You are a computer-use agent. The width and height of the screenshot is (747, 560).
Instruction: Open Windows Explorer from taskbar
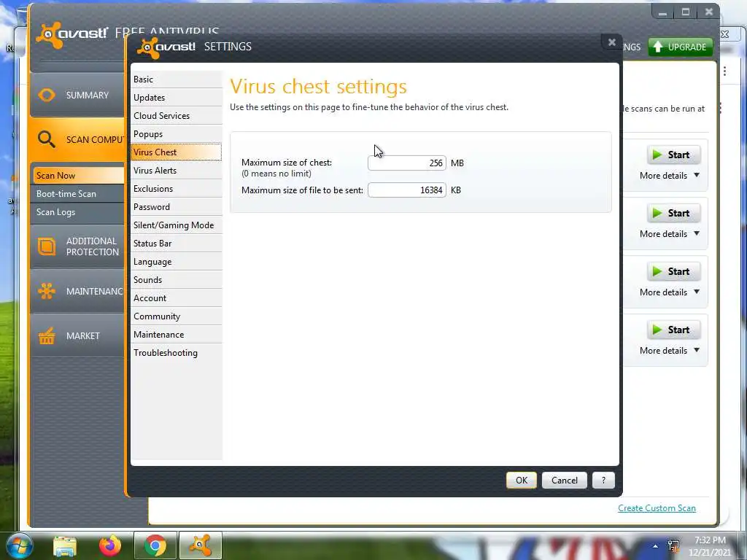(x=65, y=546)
